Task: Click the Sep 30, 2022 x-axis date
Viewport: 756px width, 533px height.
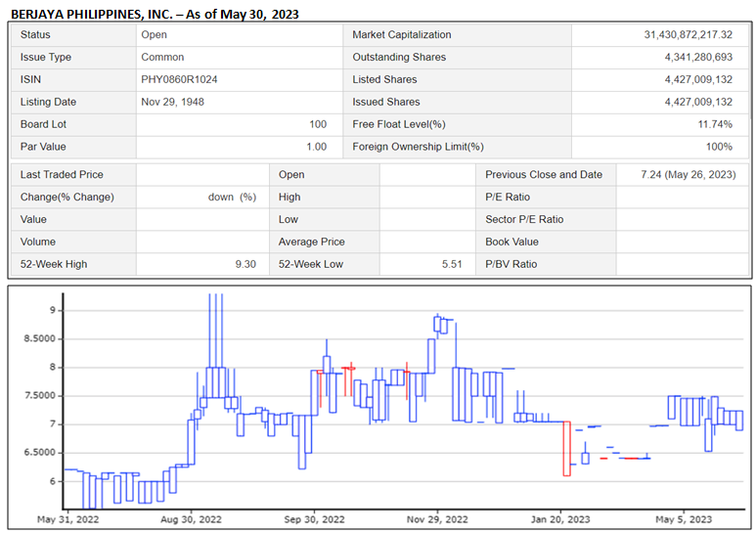Action: tap(314, 519)
